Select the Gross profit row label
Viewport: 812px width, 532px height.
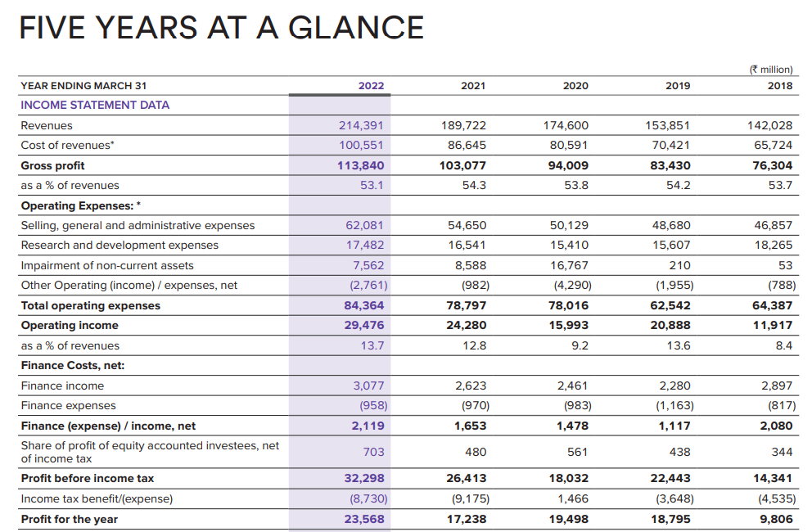[52, 165]
